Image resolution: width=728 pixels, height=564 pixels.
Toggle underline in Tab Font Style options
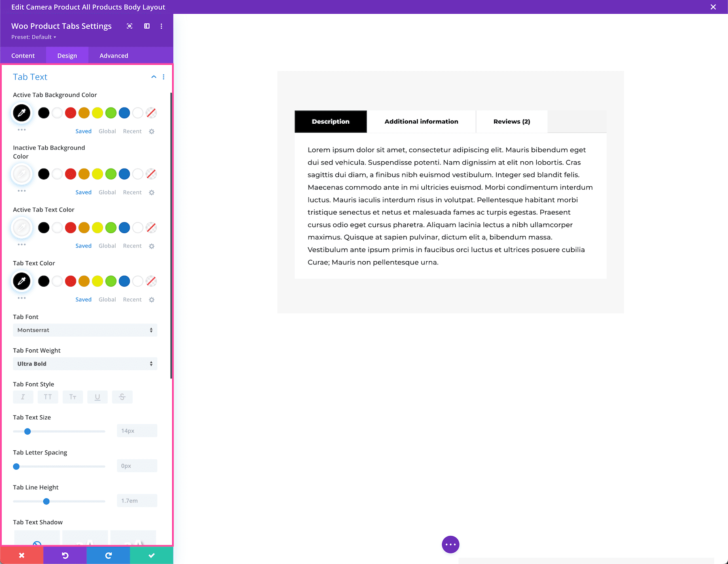pyautogui.click(x=97, y=397)
